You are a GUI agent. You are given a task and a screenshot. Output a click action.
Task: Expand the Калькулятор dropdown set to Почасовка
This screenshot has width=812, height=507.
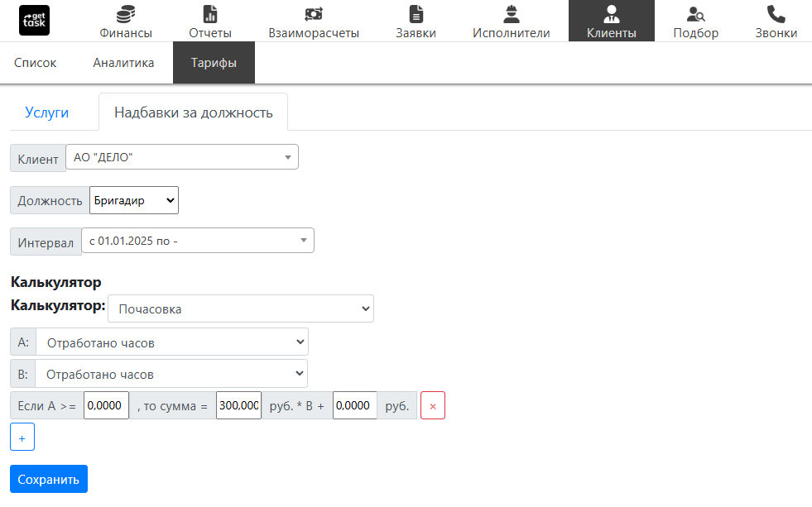pyautogui.click(x=240, y=309)
